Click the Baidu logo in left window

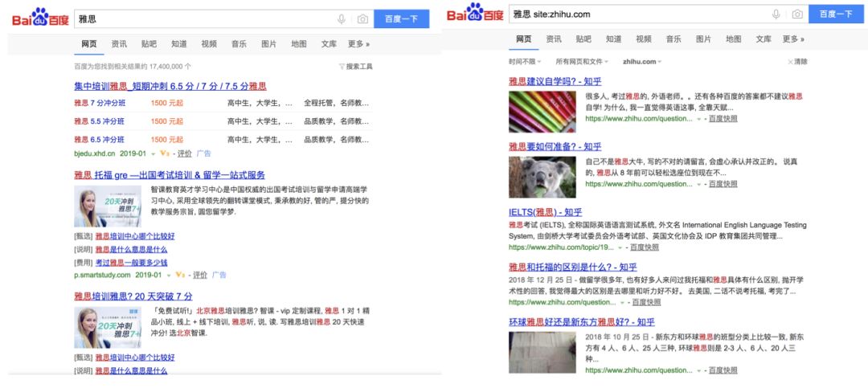(x=40, y=18)
